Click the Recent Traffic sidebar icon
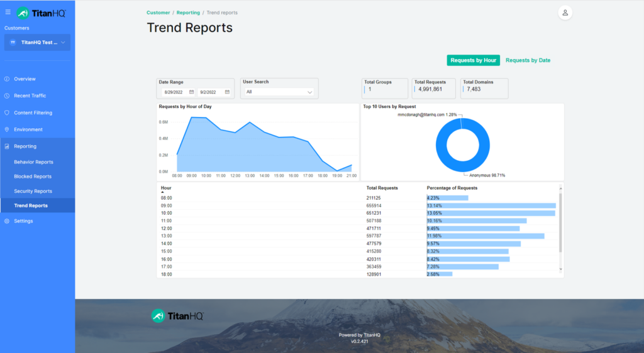The height and width of the screenshot is (353, 644). [7, 96]
